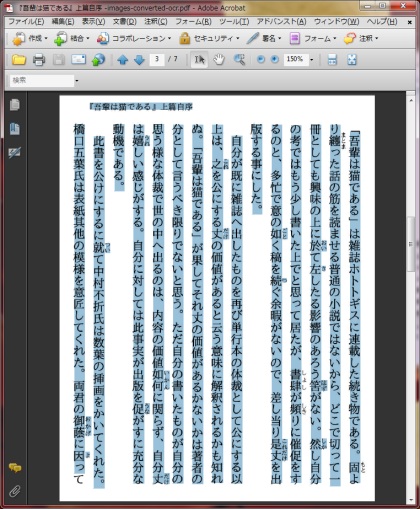Click the セキュリティ padlock icon
The image size is (420, 509).
click(184, 39)
